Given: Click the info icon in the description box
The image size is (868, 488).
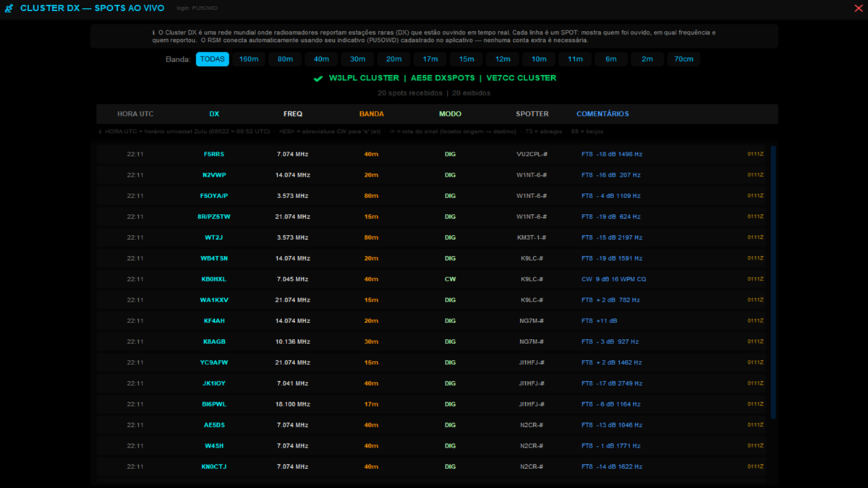Looking at the screenshot, I should pyautogui.click(x=153, y=33).
